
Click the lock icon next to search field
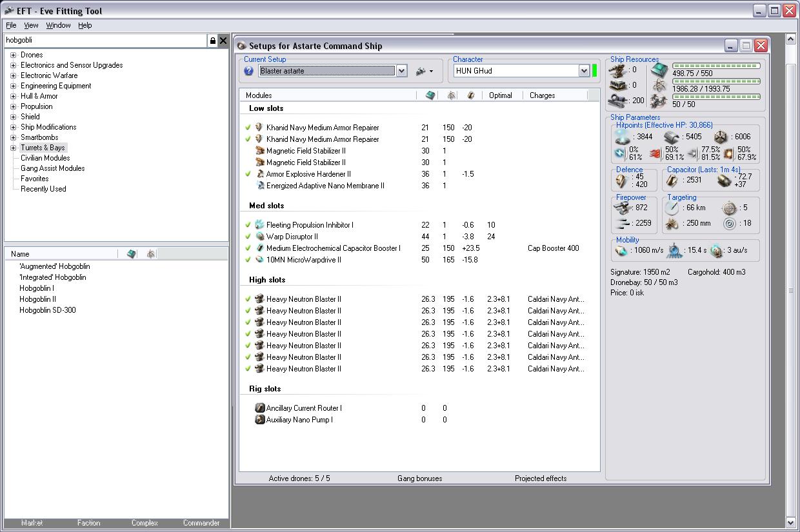212,41
